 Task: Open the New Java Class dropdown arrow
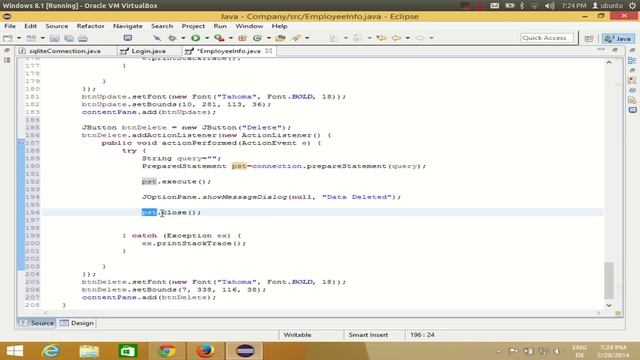[269, 38]
